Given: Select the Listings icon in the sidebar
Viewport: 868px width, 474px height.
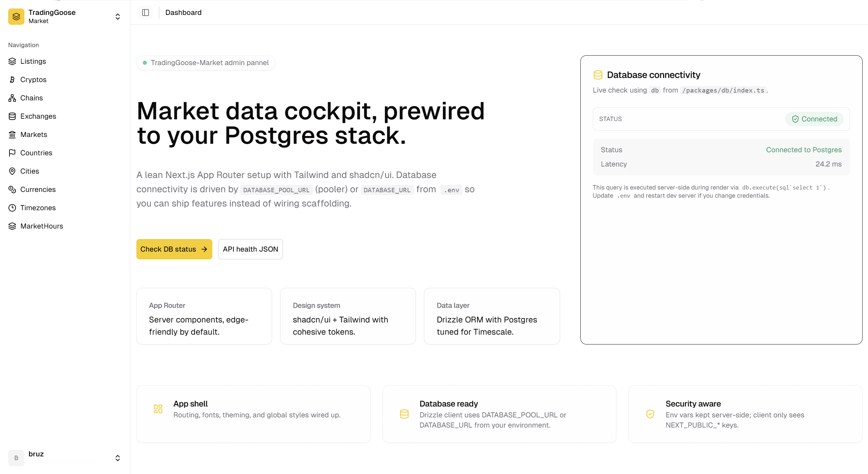Looking at the screenshot, I should pyautogui.click(x=12, y=61).
